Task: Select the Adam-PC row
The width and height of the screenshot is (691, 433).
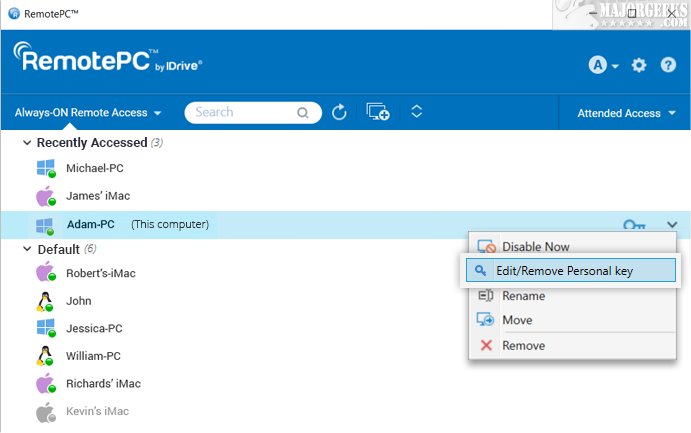Action: [346, 225]
